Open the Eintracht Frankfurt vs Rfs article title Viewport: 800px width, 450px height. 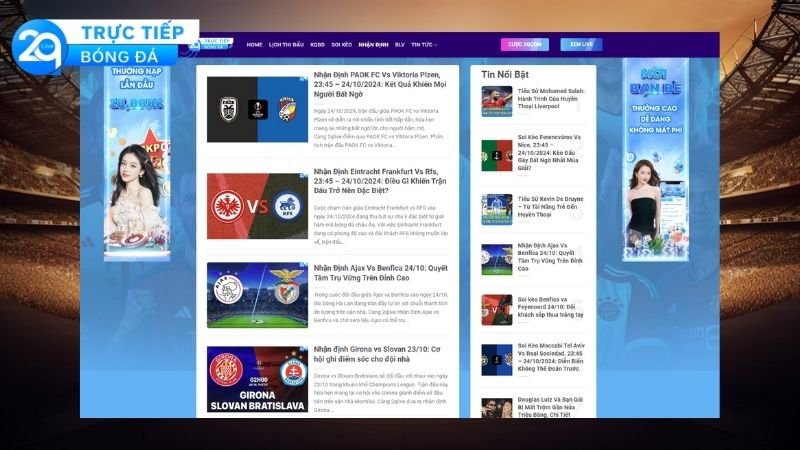380,181
